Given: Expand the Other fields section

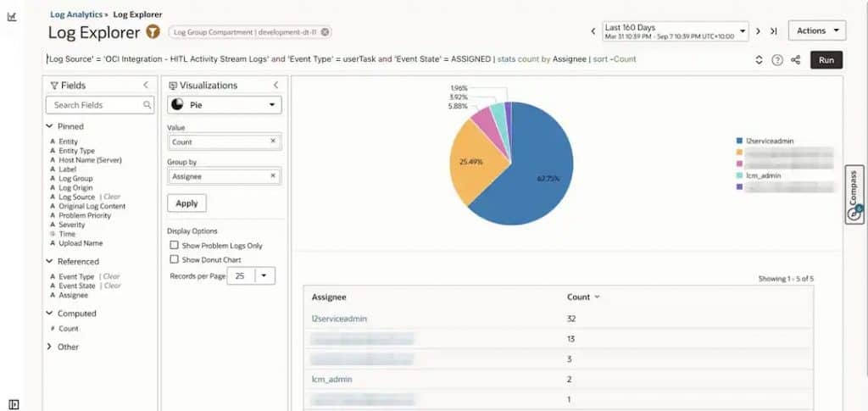Looking at the screenshot, I should [49, 347].
